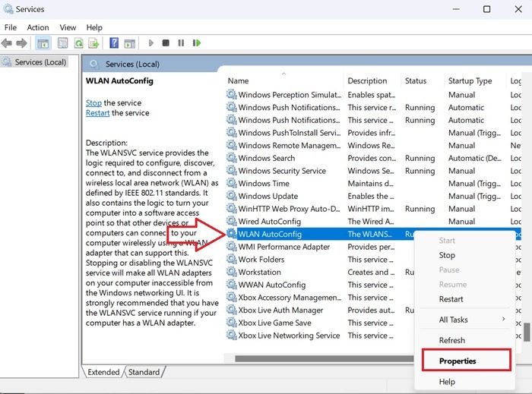
Task: Click the Properties sheet toolbar icon
Action: pos(63,43)
